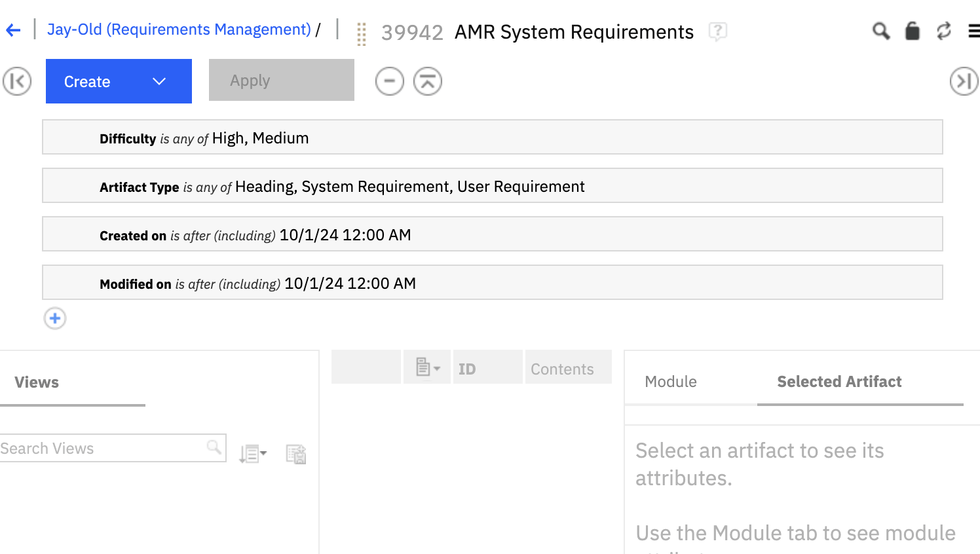This screenshot has width=980, height=554.
Task: Edit the Modified on filter row
Action: (493, 282)
